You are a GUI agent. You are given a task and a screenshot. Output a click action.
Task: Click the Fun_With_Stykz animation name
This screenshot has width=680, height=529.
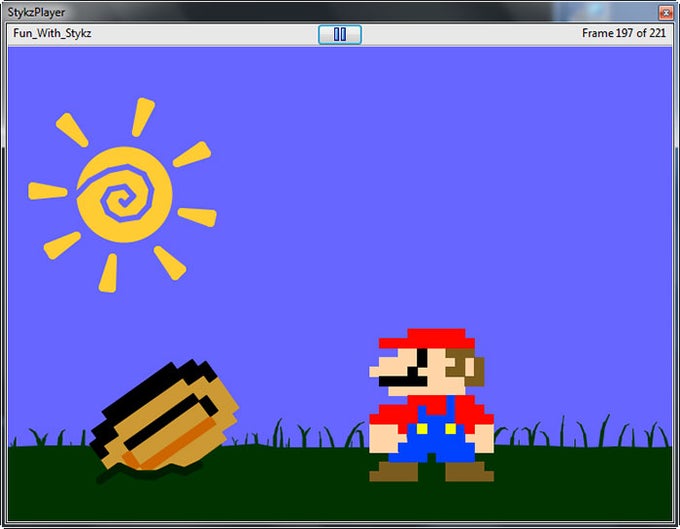point(52,33)
